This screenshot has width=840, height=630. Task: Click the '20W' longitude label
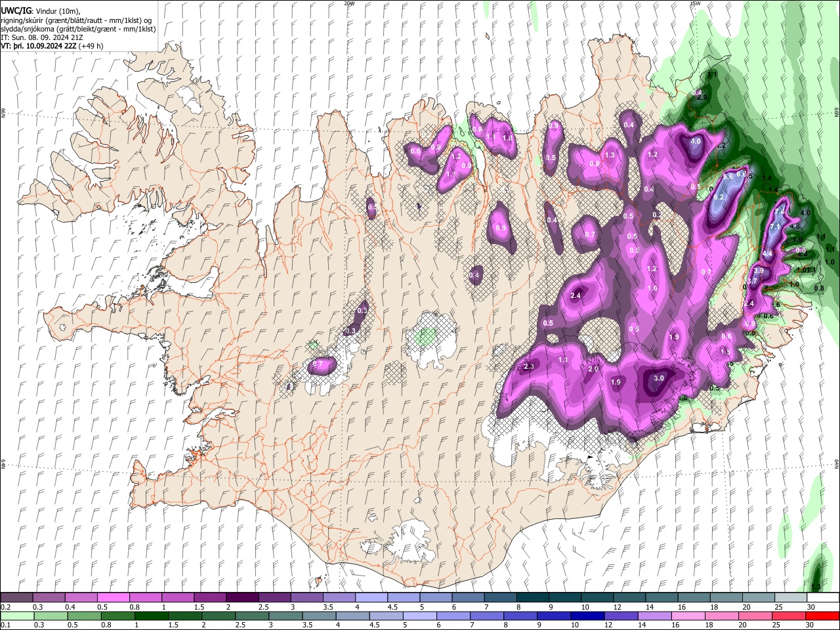point(349,3)
